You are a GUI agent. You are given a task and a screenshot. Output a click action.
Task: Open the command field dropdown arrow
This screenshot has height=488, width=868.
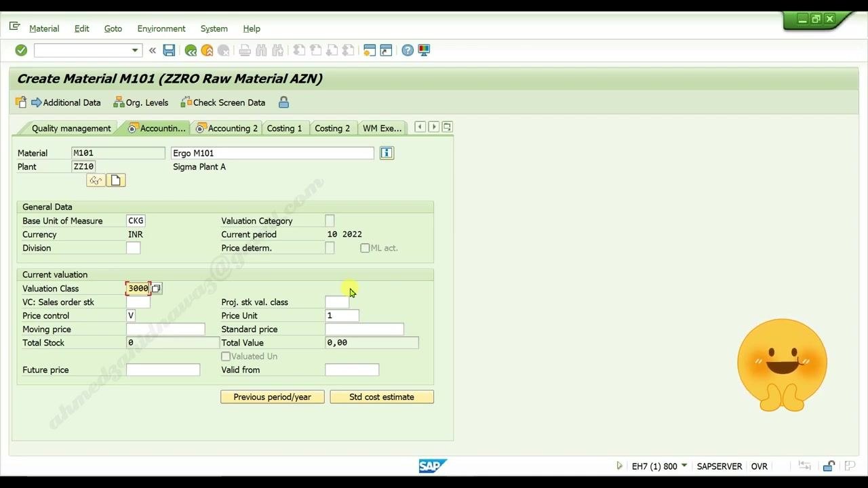[135, 50]
